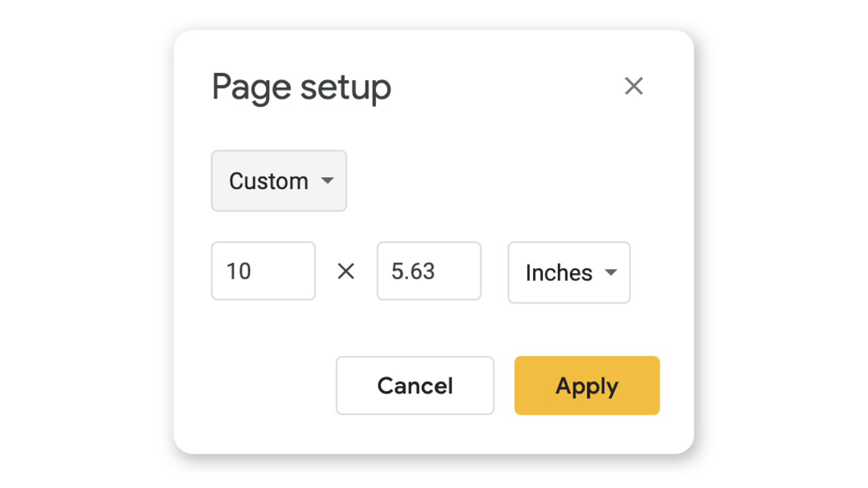Open the Inches units dropdown

coord(569,273)
